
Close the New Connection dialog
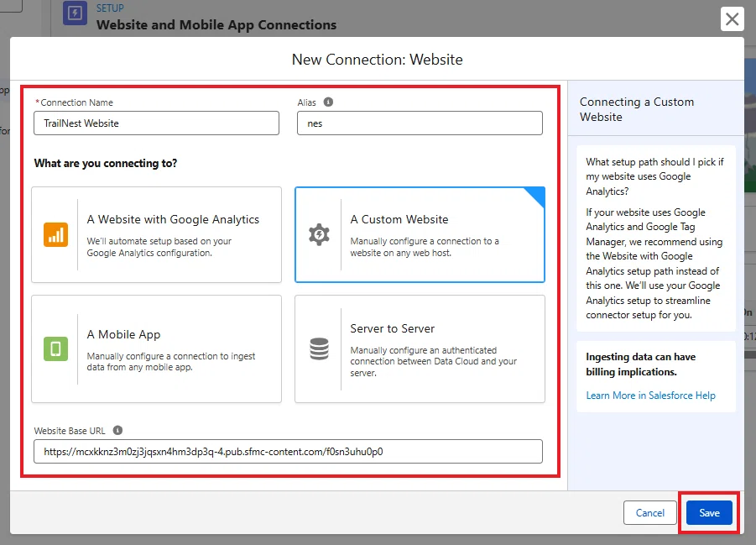(x=732, y=19)
